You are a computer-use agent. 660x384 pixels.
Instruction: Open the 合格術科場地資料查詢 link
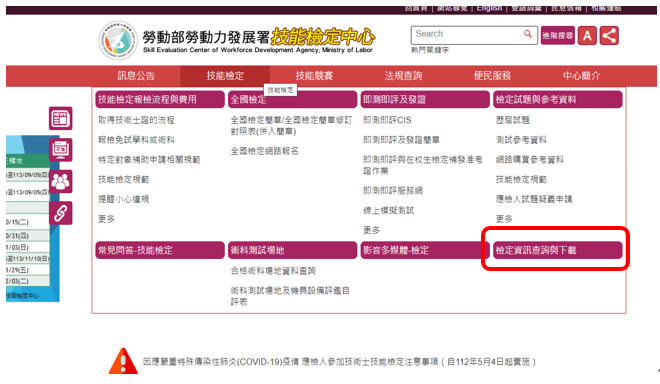point(273,271)
